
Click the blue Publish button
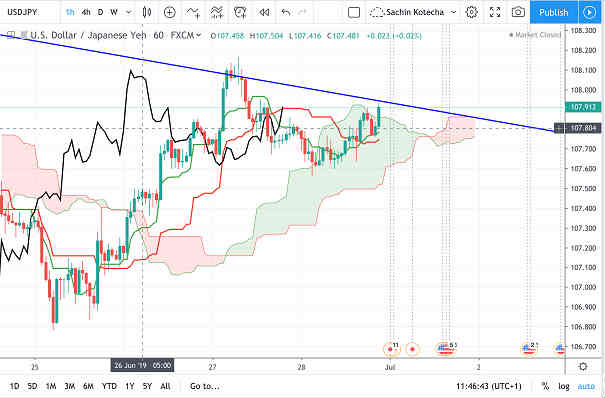coord(554,12)
